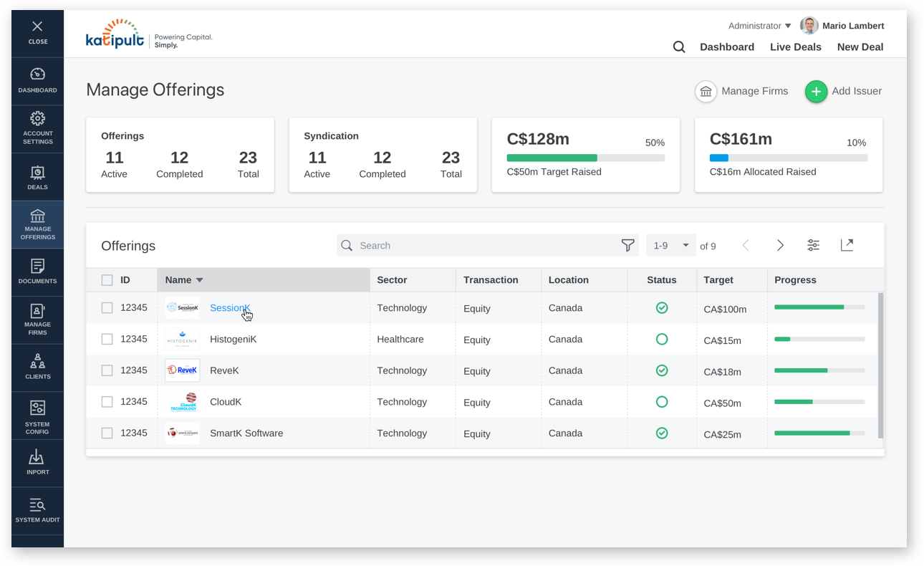
Task: Go to next page of offerings
Action: 780,246
